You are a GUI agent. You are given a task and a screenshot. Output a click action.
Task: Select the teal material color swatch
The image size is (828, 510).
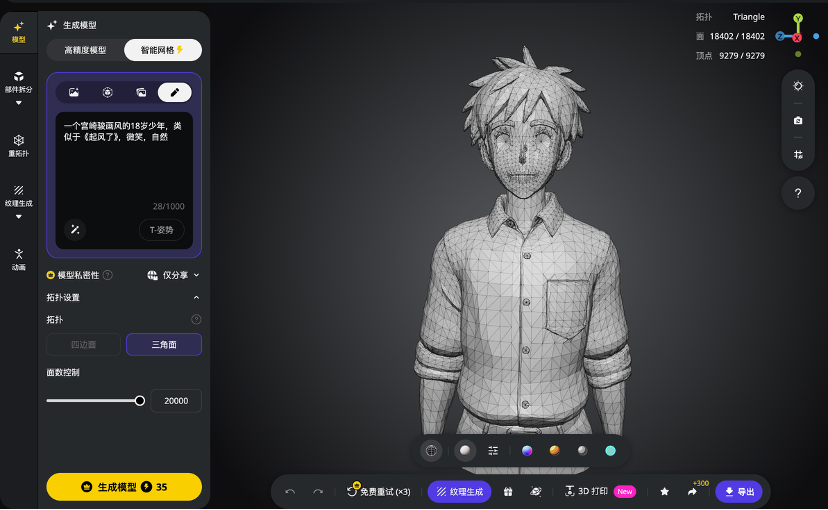point(610,451)
